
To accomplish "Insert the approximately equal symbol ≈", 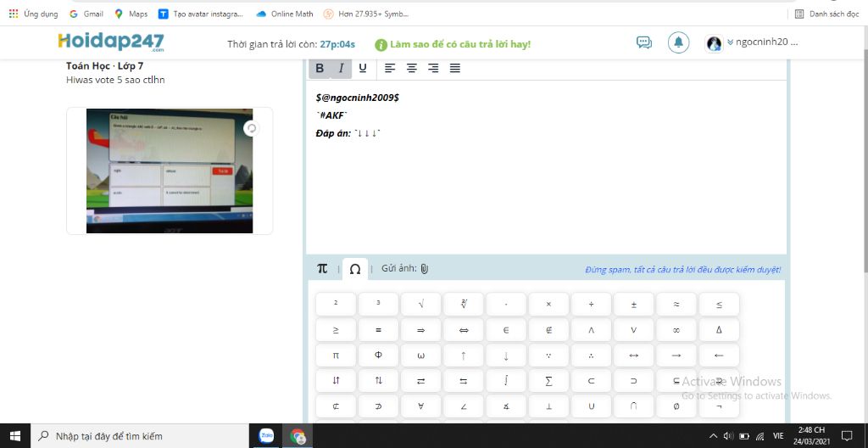I will pyautogui.click(x=676, y=305).
